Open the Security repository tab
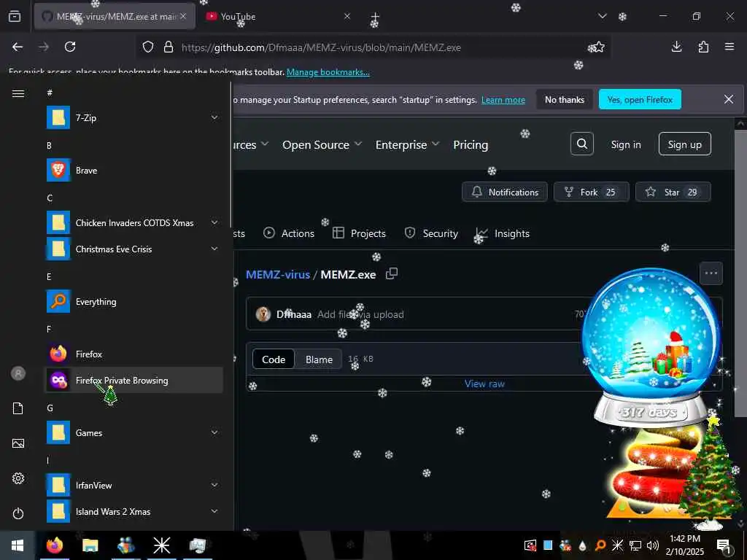The height and width of the screenshot is (560, 747). coord(431,233)
